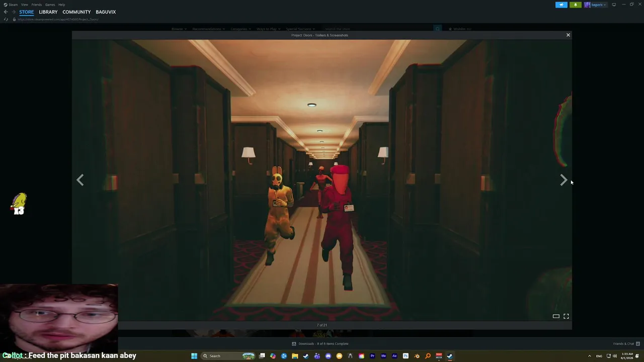Open the volume control in system tray

click(615, 356)
